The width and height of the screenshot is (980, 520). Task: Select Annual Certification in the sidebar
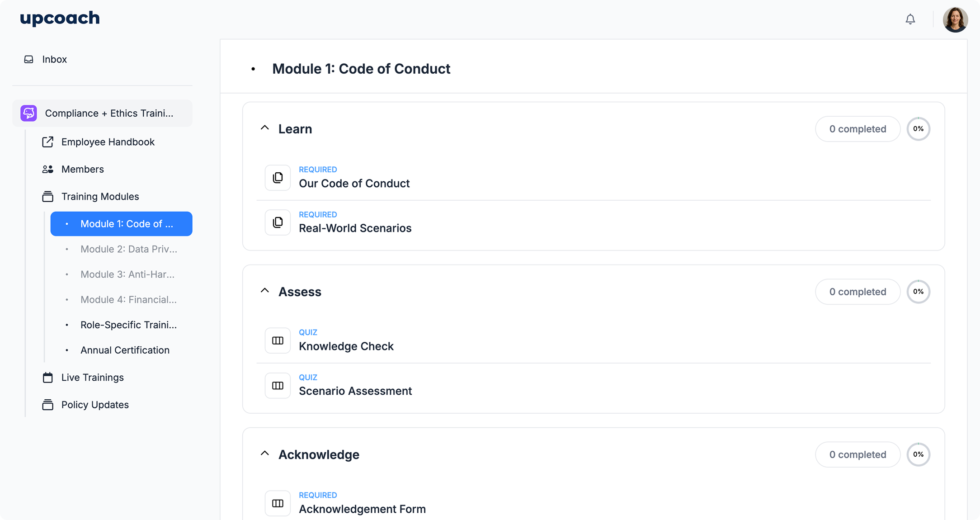125,350
